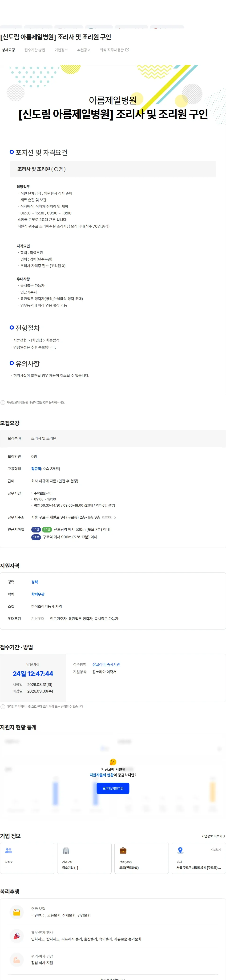The image size is (226, 980).
Task: Switch to the 접수기간·방법 tab
Action: pyautogui.click(x=35, y=50)
